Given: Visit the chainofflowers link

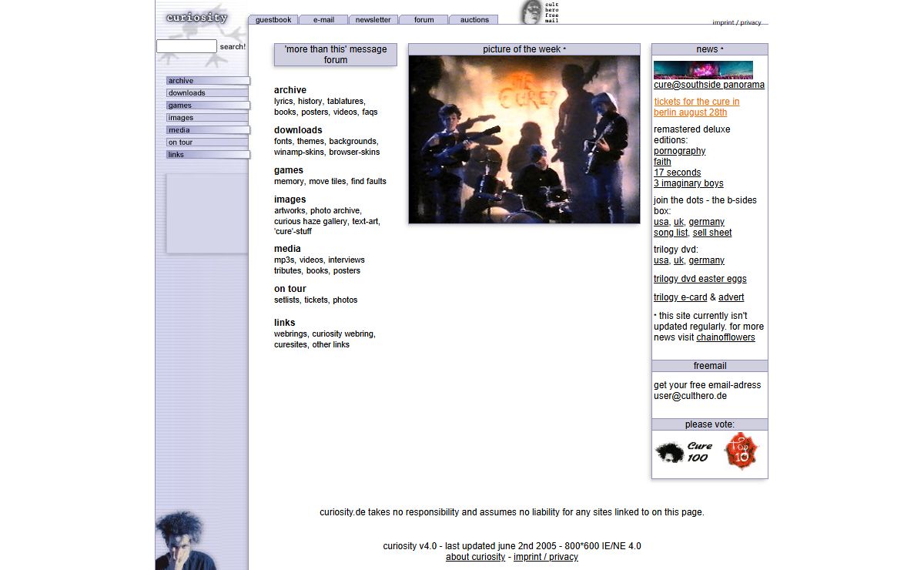Looking at the screenshot, I should coord(725,337).
